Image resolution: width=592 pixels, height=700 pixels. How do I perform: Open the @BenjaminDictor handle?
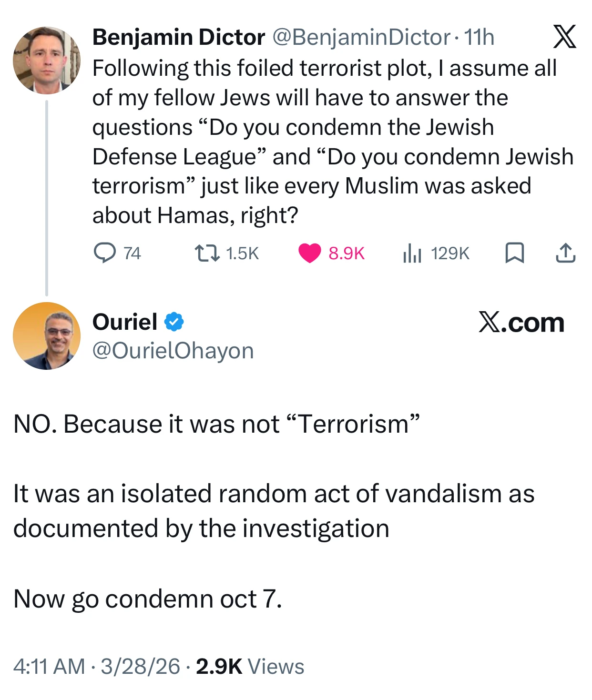point(361,37)
